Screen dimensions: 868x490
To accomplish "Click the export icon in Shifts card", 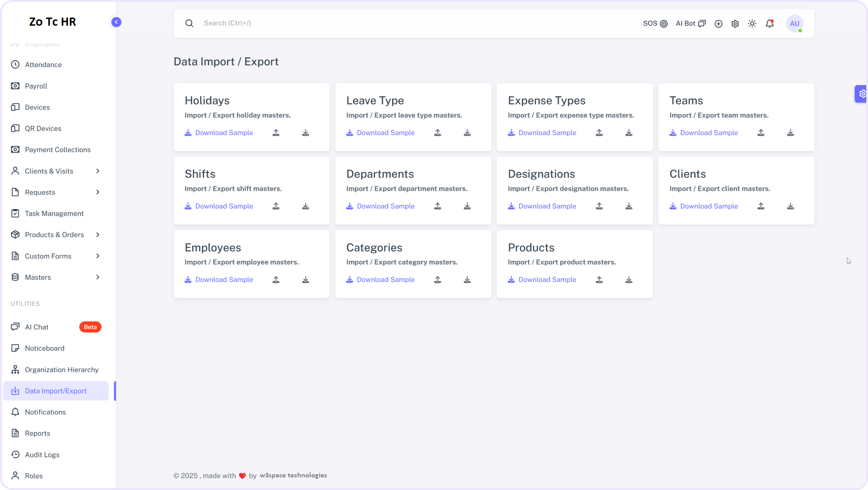I will point(306,206).
